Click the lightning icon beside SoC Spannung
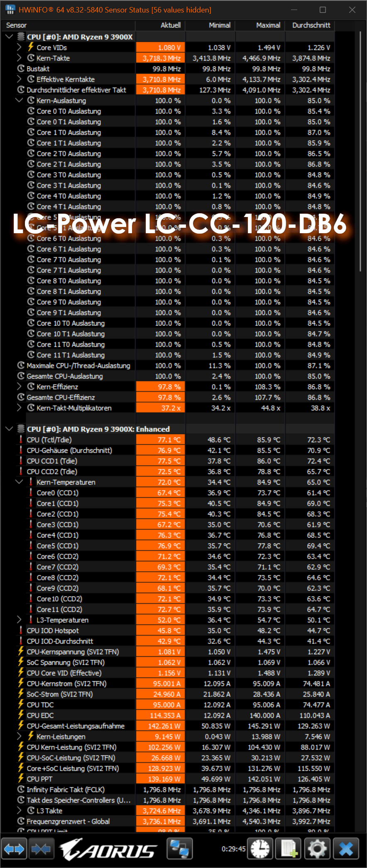The width and height of the screenshot is (367, 868). [21, 662]
